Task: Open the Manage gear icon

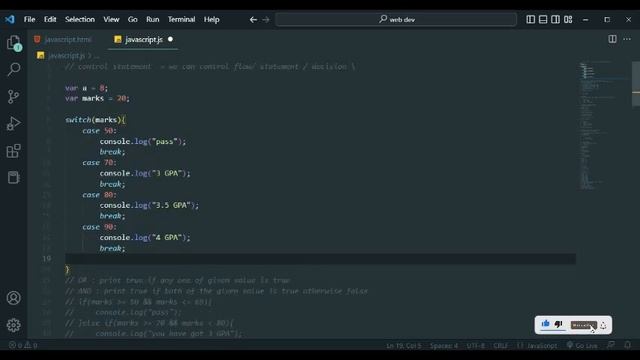Action: coord(13,325)
